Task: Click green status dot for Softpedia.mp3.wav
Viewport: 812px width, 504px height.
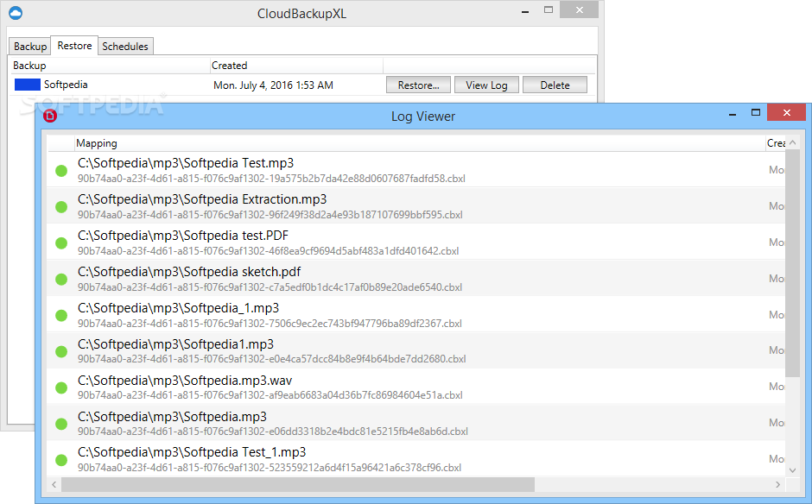Action: click(61, 388)
